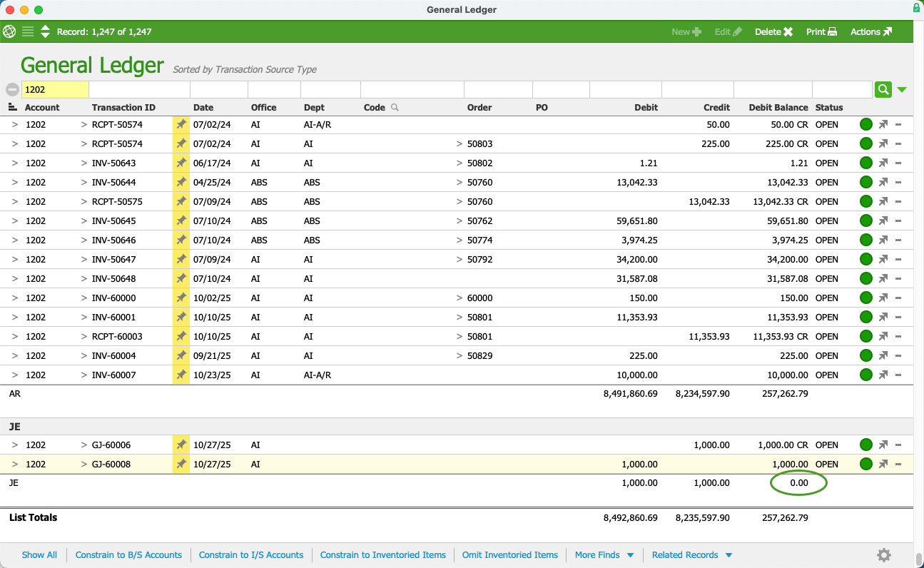Open the list view hamburger icon
The width and height of the screenshot is (924, 568).
click(28, 31)
